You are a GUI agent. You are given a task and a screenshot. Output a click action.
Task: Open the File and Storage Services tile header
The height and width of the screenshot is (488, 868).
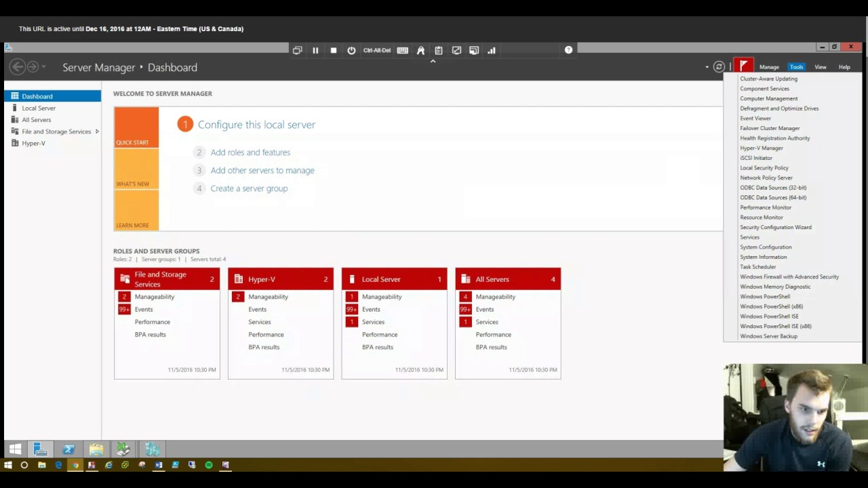point(167,279)
